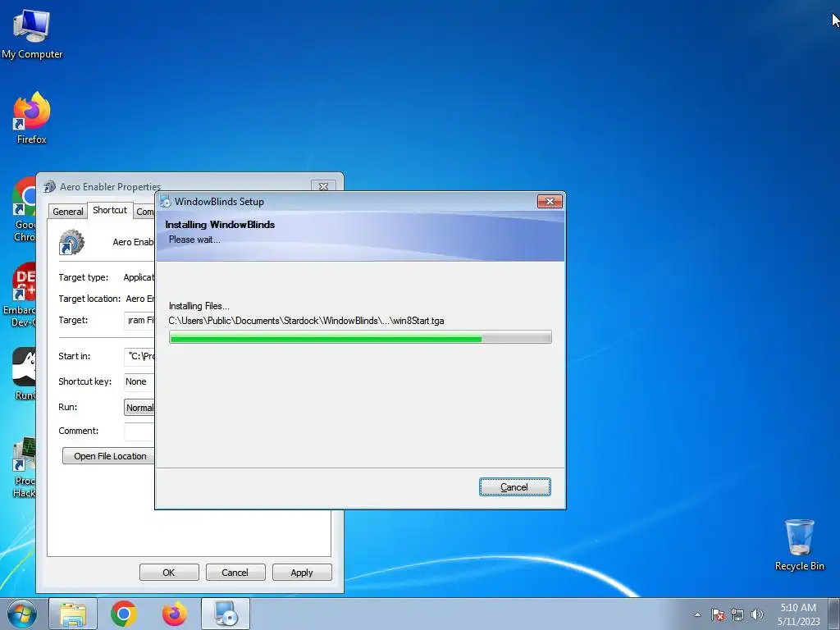Open the Windows Start menu
840x630 pixels.
[x=22, y=614]
